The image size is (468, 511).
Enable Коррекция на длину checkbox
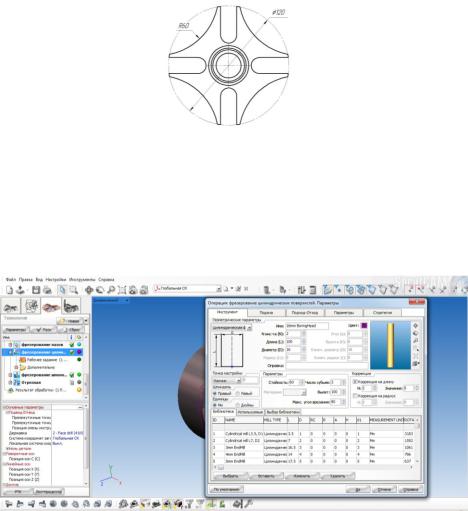pyautogui.click(x=355, y=381)
